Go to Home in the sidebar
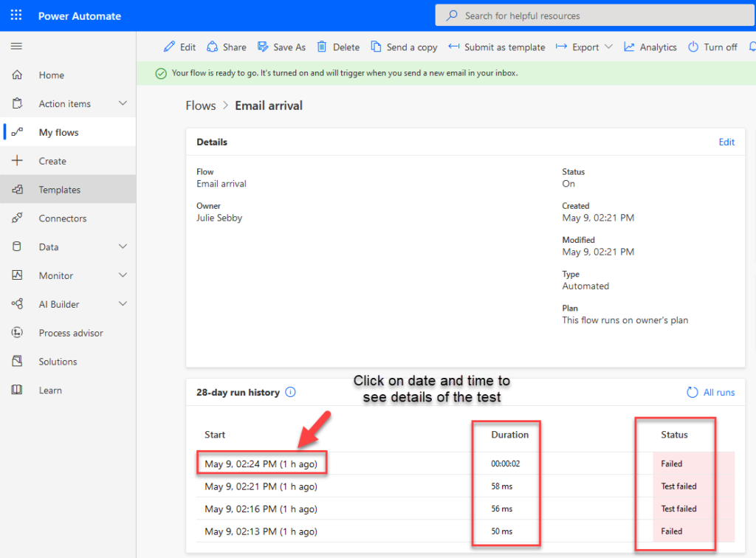 pyautogui.click(x=68, y=75)
